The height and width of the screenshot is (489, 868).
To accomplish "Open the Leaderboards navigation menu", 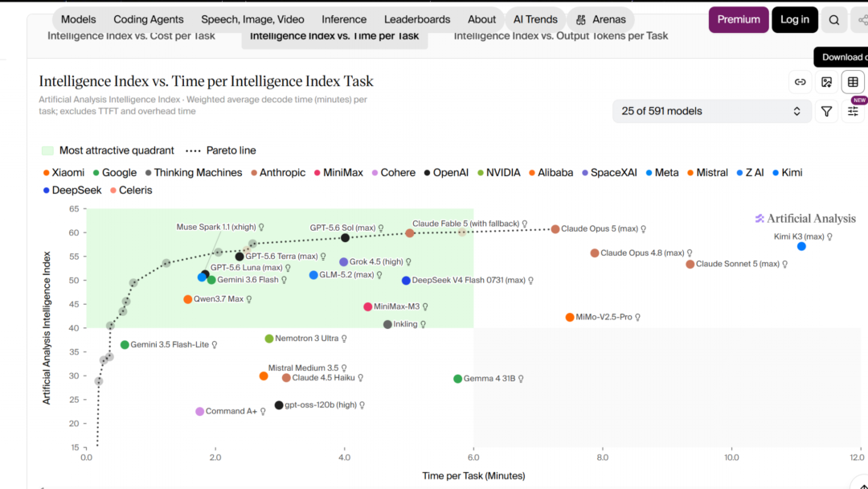I will tap(417, 19).
